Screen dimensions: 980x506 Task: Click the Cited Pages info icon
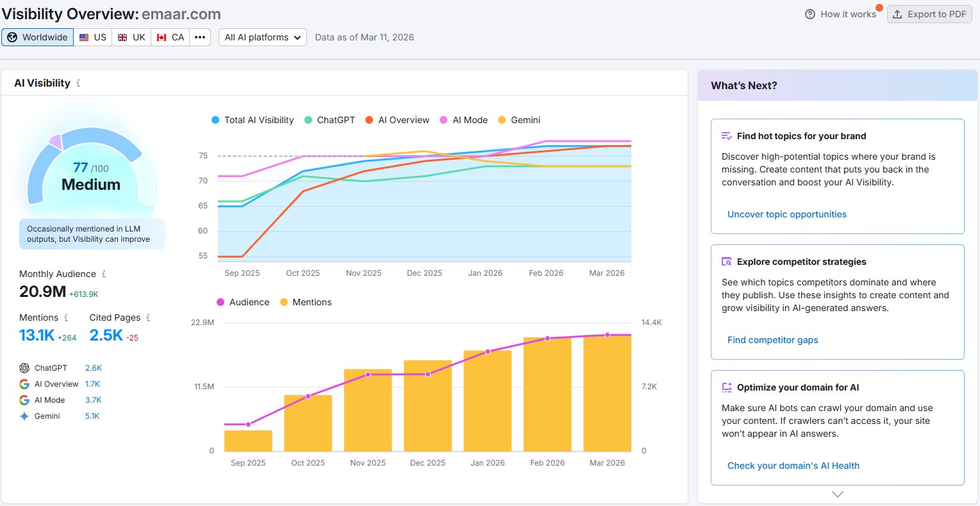148,317
